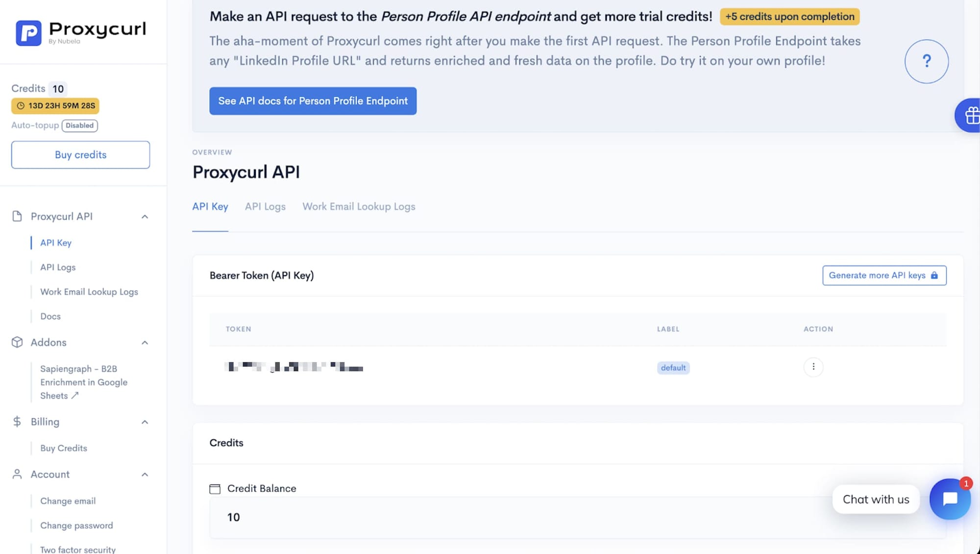Go to Buy Credits under Billing
Image resolution: width=980 pixels, height=554 pixels.
64,448
